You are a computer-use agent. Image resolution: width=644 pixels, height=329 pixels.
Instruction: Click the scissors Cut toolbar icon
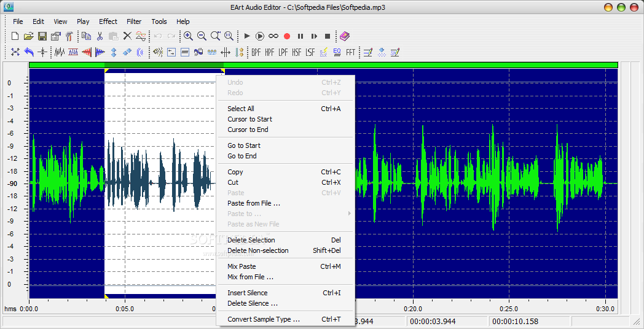100,36
